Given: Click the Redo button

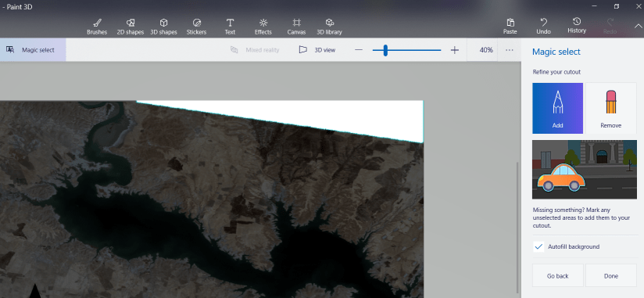Looking at the screenshot, I should pos(610,27).
